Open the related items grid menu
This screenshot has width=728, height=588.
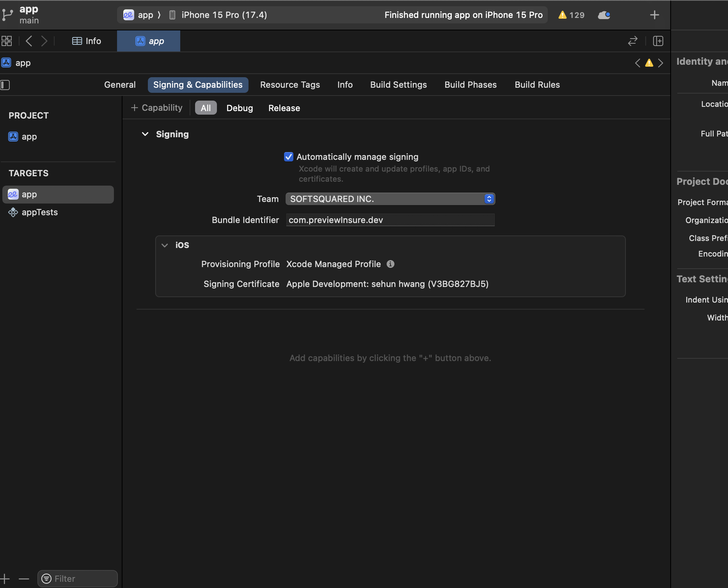pos(7,41)
